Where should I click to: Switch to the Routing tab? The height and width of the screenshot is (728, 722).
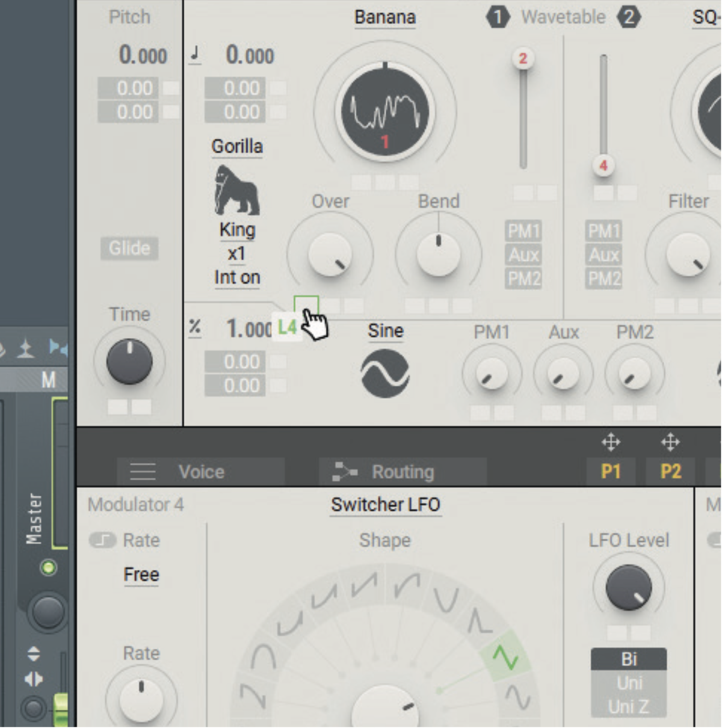[403, 472]
